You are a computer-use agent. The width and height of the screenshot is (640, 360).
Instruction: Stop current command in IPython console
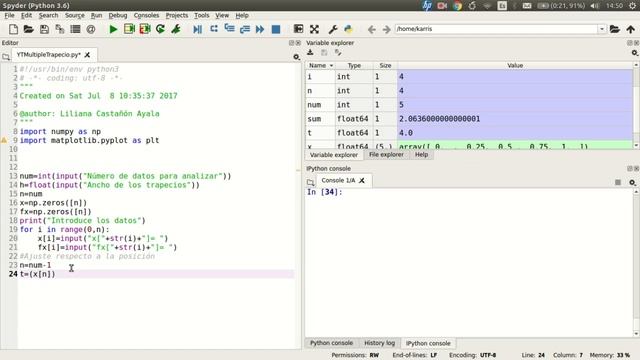(618, 182)
